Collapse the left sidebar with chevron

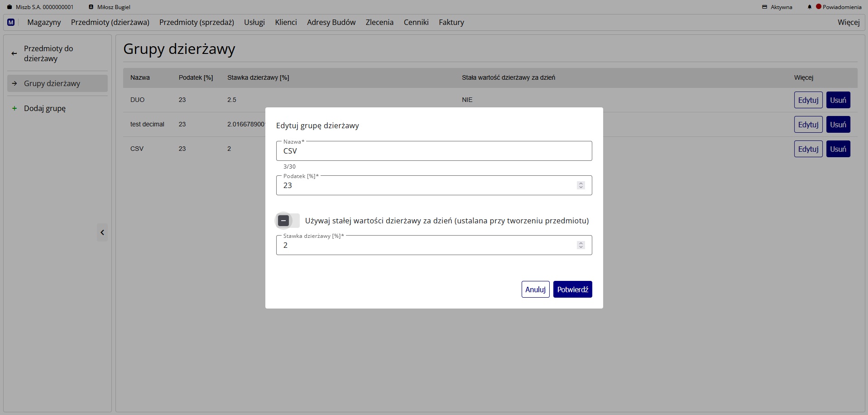point(102,232)
